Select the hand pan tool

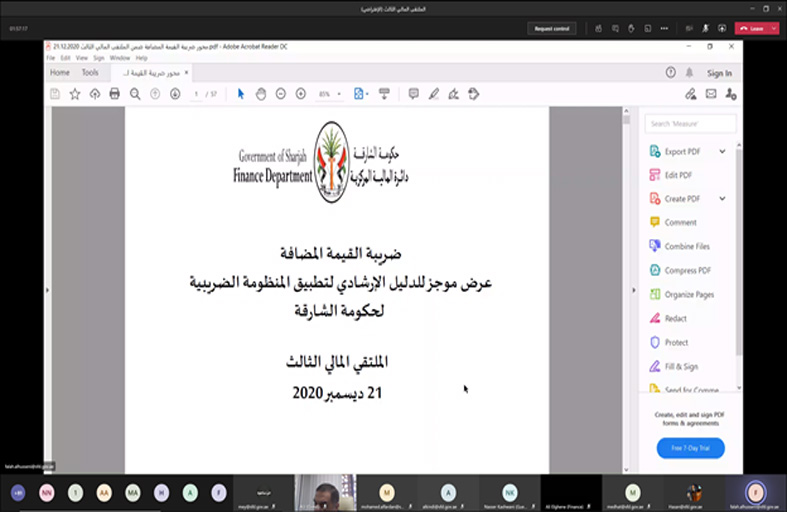point(260,94)
